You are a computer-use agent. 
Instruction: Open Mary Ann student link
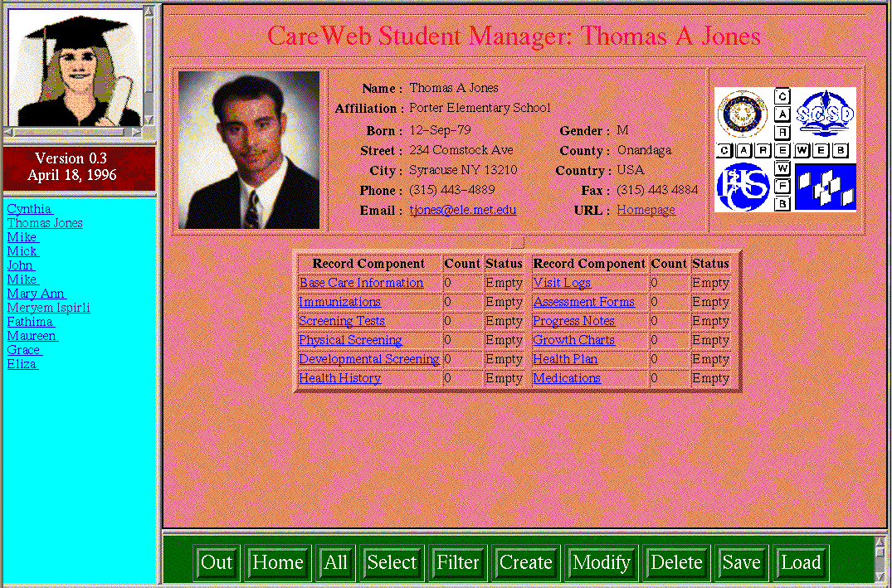(x=37, y=294)
